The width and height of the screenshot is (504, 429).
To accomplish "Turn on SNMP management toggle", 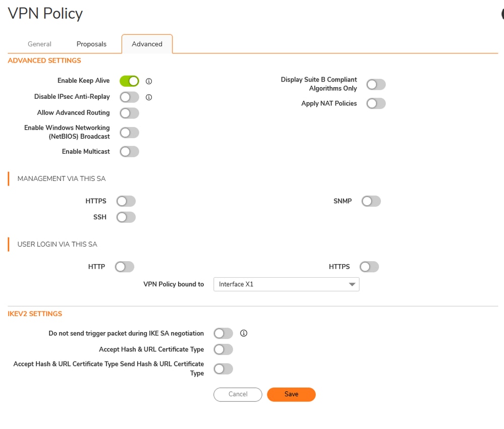I will [x=371, y=201].
